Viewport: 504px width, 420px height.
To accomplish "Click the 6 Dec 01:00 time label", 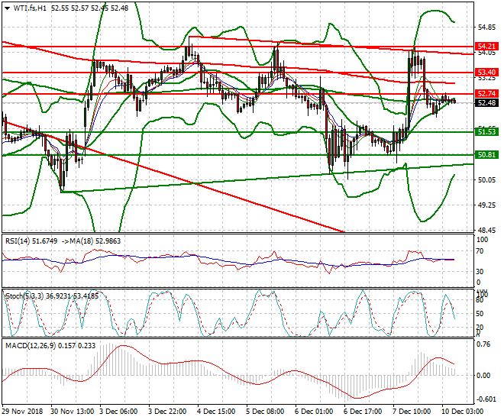I will (x=314, y=412).
